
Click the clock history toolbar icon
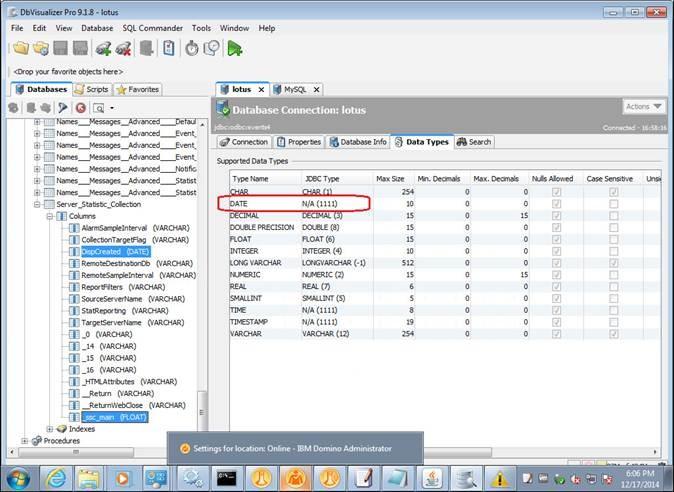click(x=211, y=48)
